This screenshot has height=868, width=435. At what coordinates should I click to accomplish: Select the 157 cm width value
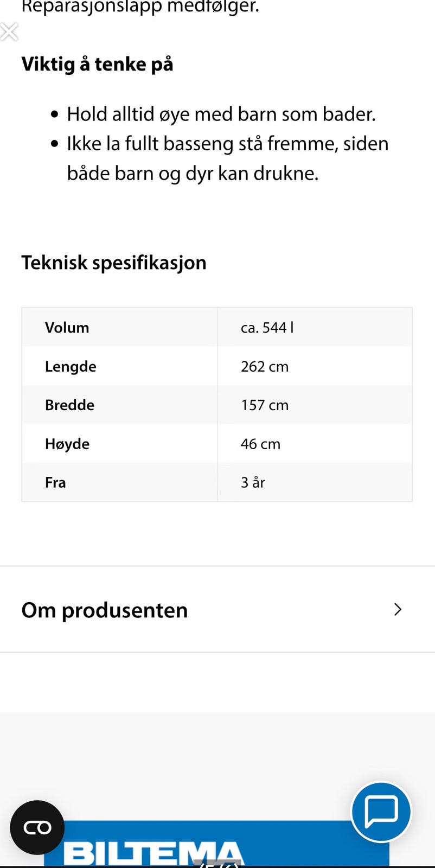click(x=265, y=405)
